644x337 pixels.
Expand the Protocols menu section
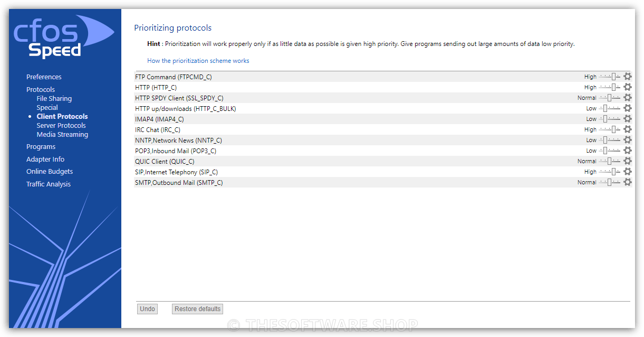pyautogui.click(x=41, y=90)
